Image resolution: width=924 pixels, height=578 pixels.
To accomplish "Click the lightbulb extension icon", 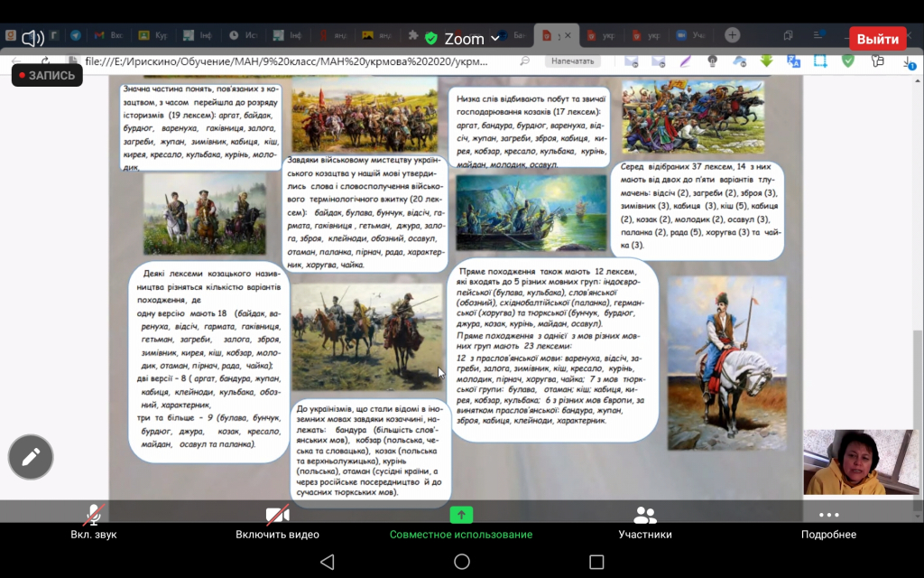I will [x=713, y=61].
